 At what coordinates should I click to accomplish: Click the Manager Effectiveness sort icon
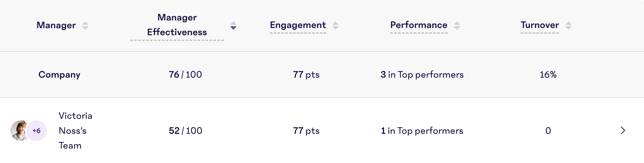pyautogui.click(x=233, y=26)
